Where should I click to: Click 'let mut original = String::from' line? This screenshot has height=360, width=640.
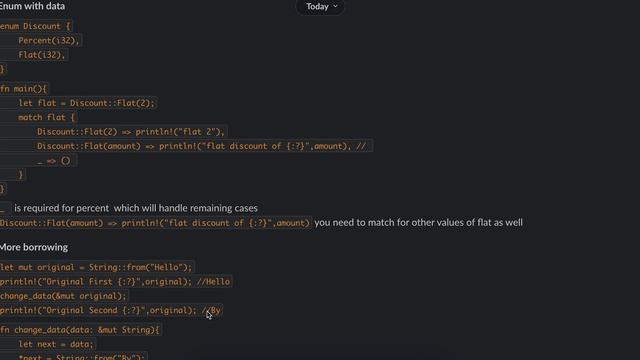pyautogui.click(x=96, y=267)
